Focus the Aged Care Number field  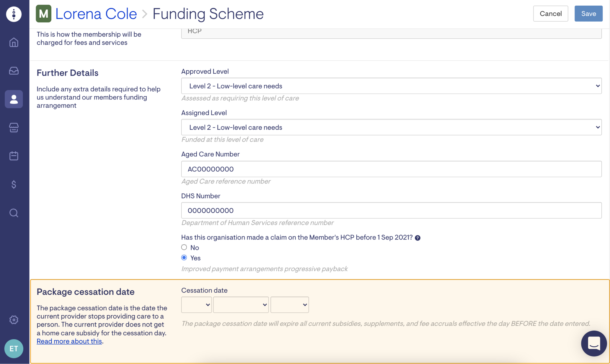coord(391,169)
